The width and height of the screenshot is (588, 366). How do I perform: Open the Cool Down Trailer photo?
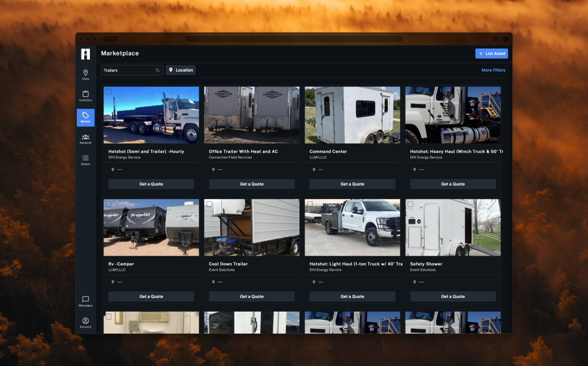[x=251, y=227]
